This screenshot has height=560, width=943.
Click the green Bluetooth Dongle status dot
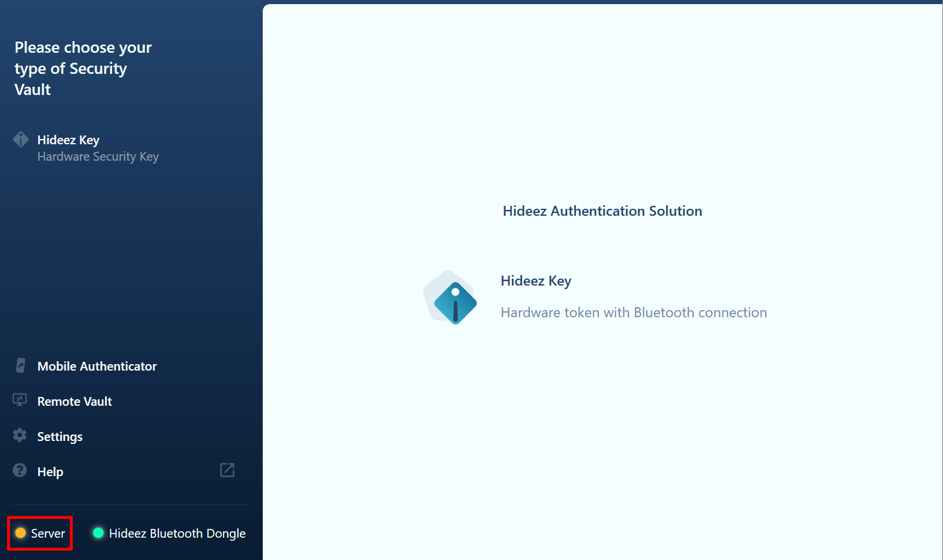(x=99, y=533)
